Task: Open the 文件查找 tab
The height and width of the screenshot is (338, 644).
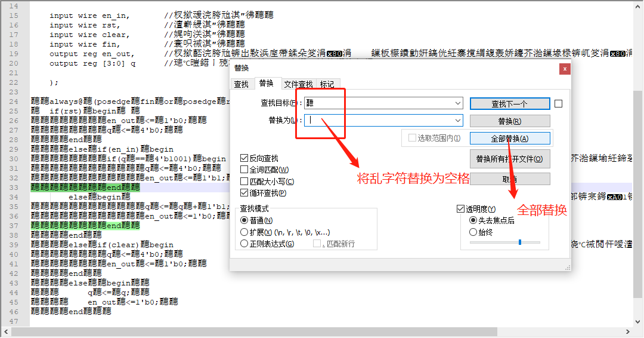Action: (x=298, y=84)
